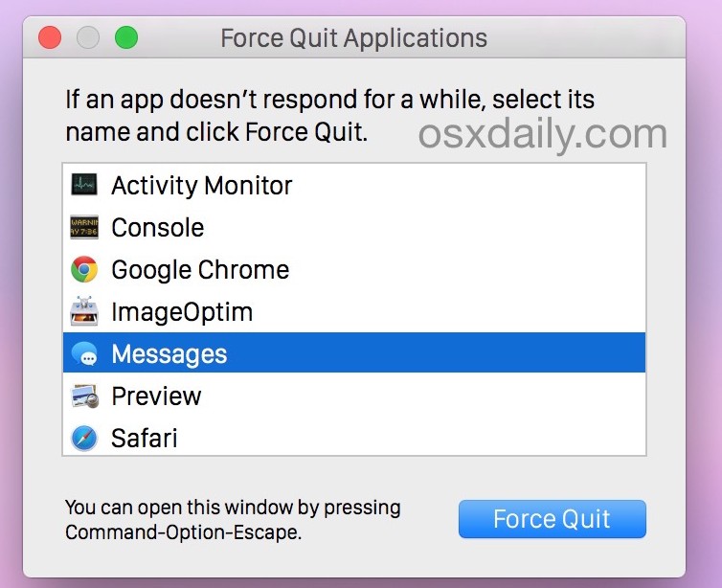Click the green zoom window button
This screenshot has height=588, width=722.
point(126,38)
